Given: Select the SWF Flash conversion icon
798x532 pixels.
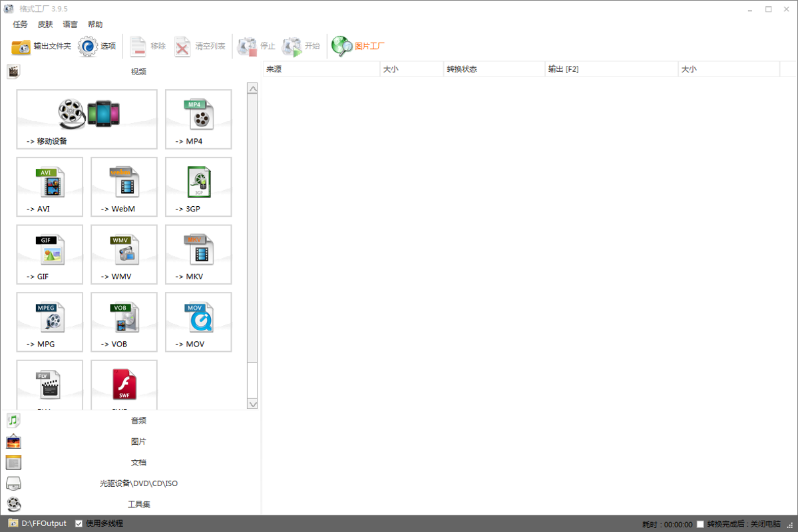Looking at the screenshot, I should pyautogui.click(x=124, y=385).
